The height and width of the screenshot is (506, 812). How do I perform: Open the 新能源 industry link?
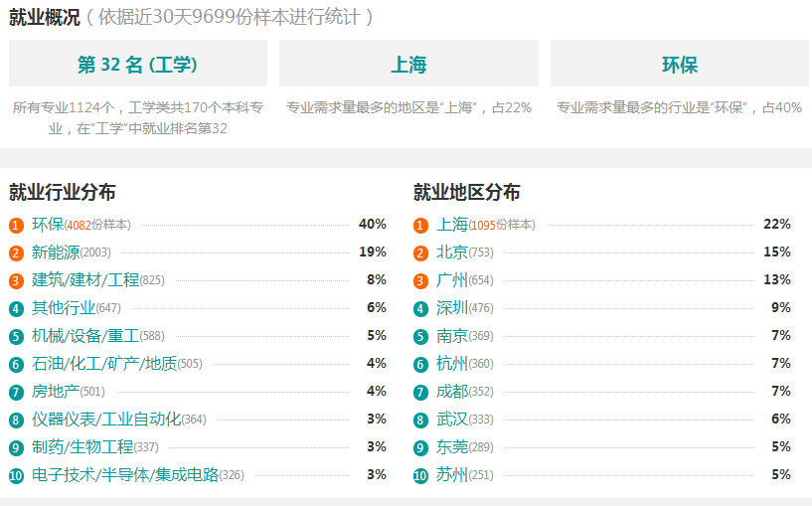tap(56, 253)
